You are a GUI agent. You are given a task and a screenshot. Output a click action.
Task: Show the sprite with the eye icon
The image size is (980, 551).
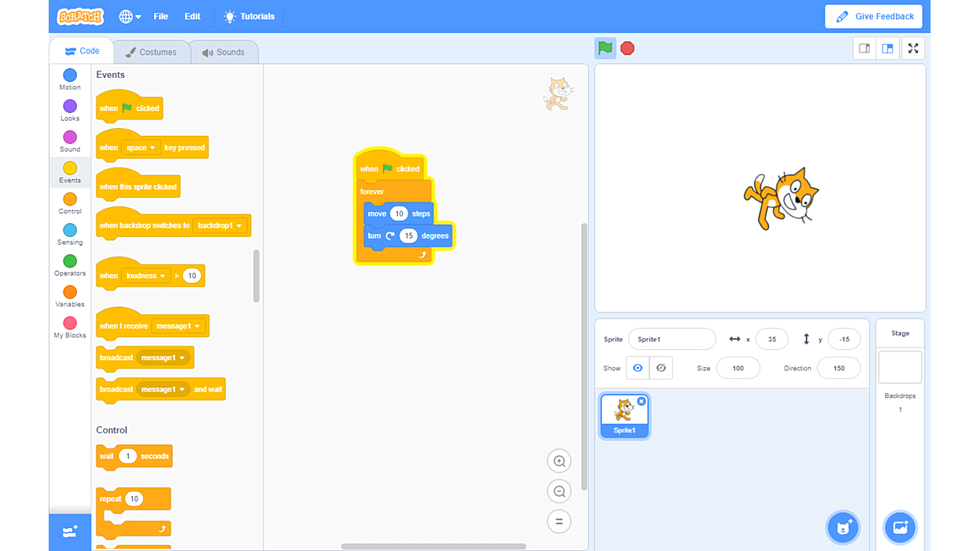click(x=638, y=368)
